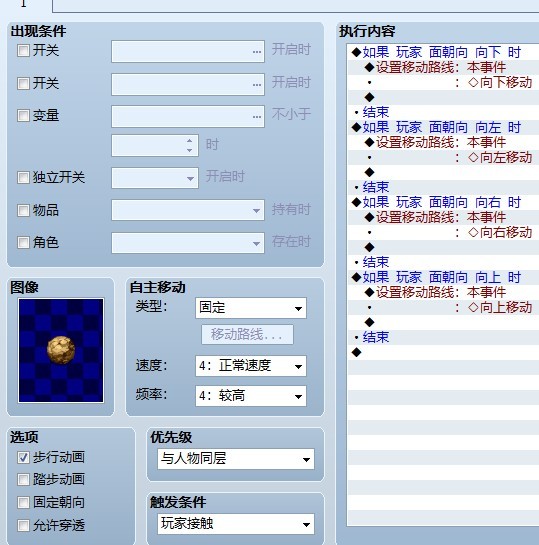The image size is (539, 545).
Task: Select the final empty ◆ command line
Action: pos(443,352)
